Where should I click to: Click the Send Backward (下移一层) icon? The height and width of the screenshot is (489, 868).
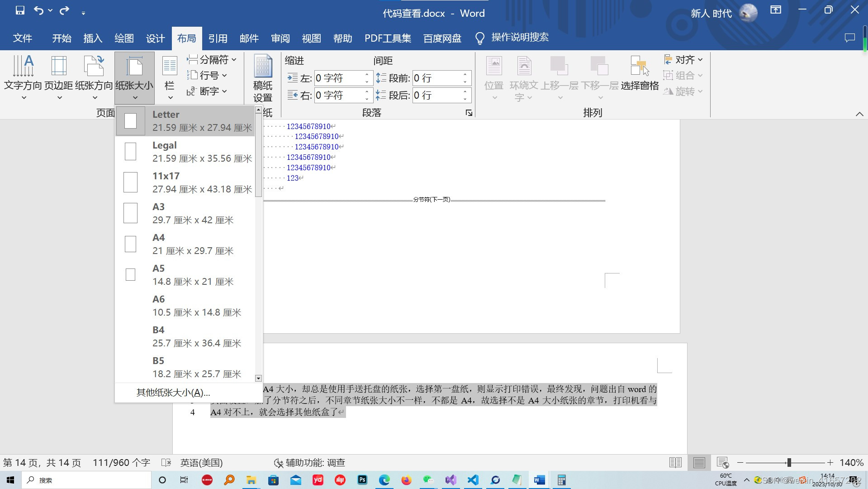coord(600,66)
